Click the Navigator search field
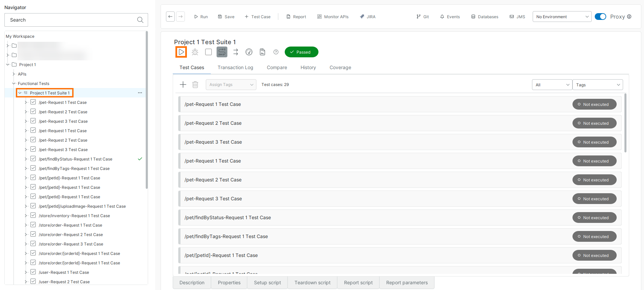 (x=76, y=20)
